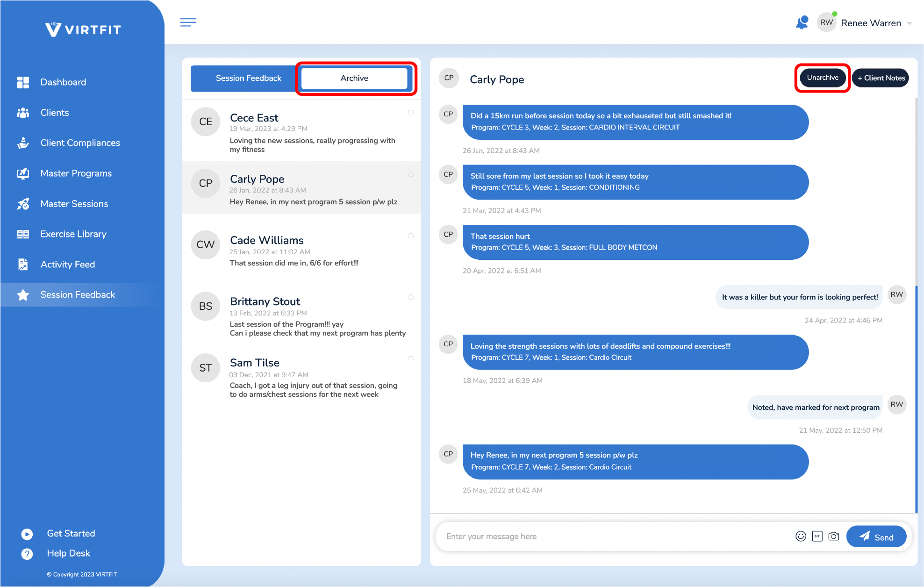
Task: Select the radio circle for Cade Williams
Action: click(411, 236)
